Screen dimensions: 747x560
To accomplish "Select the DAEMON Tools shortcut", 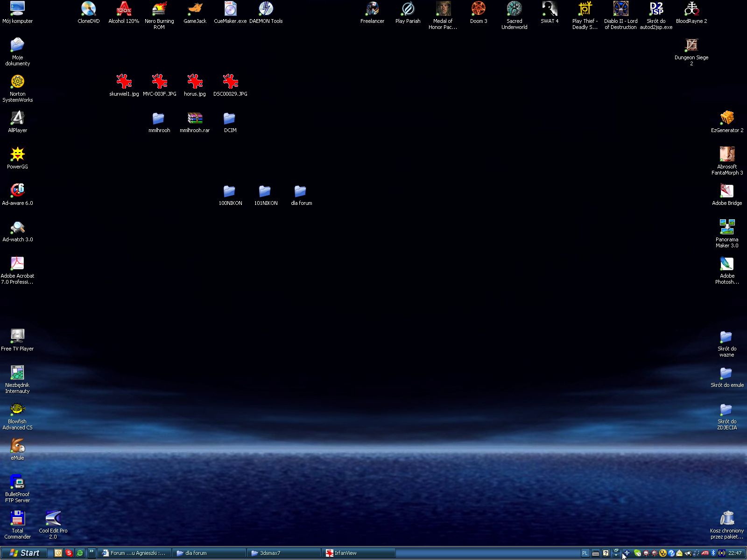I will pos(266,9).
